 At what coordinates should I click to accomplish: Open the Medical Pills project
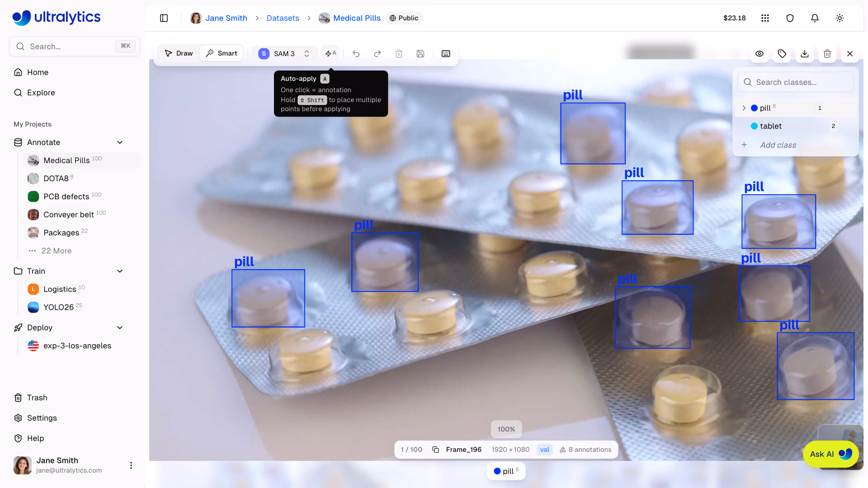[x=81, y=160]
